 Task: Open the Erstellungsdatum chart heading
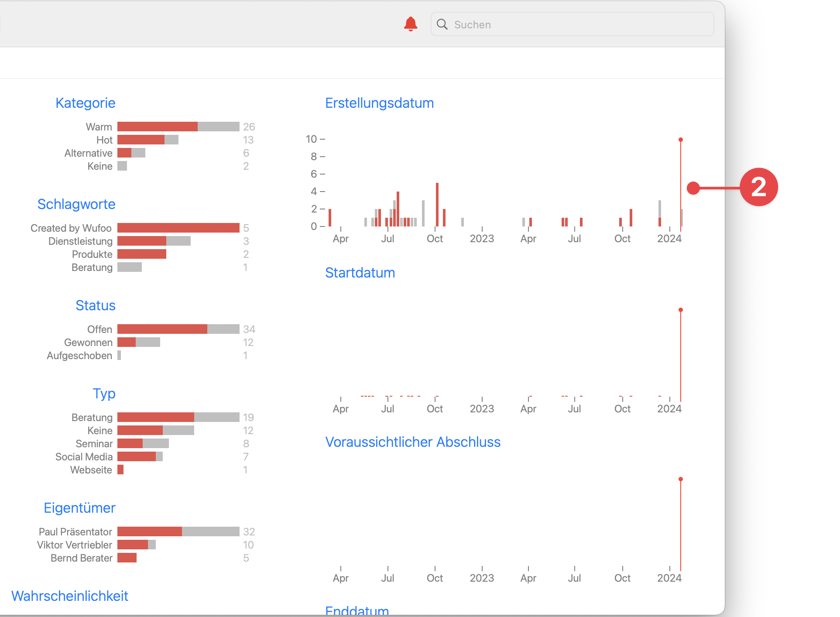(x=380, y=103)
